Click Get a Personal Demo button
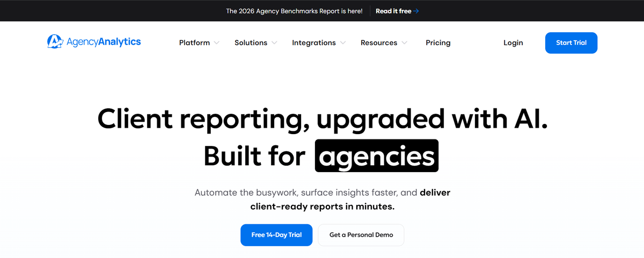Screen dimensions: 644x258 click(361, 235)
